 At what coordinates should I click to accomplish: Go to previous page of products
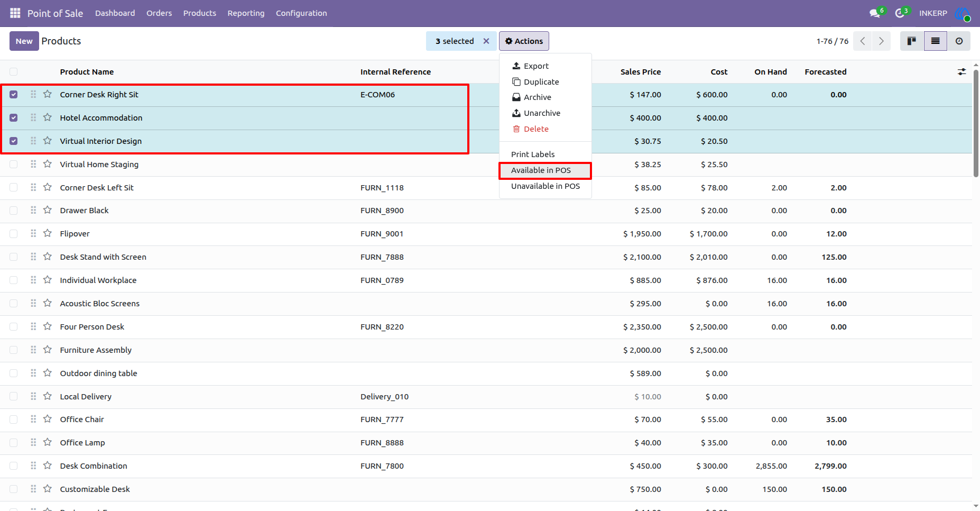pos(863,41)
